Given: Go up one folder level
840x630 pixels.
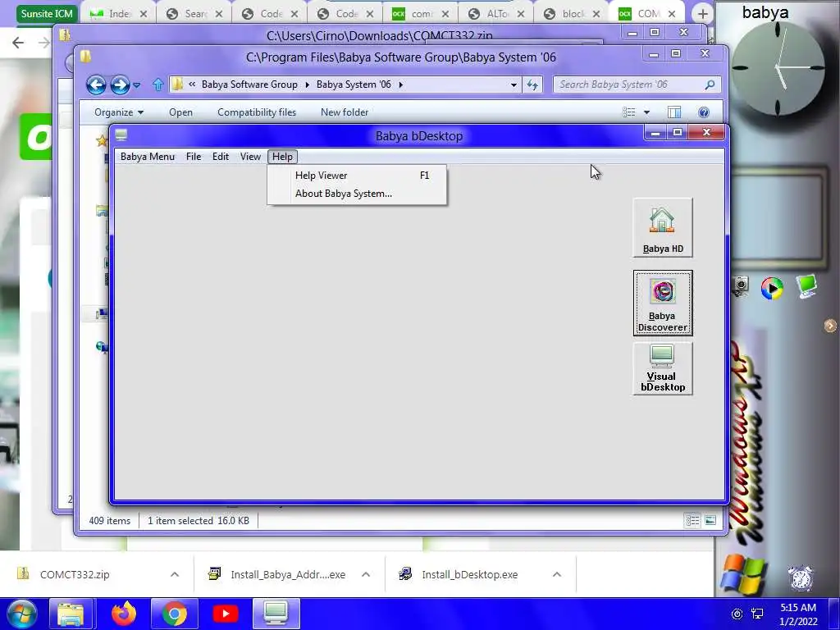Looking at the screenshot, I should 157,84.
